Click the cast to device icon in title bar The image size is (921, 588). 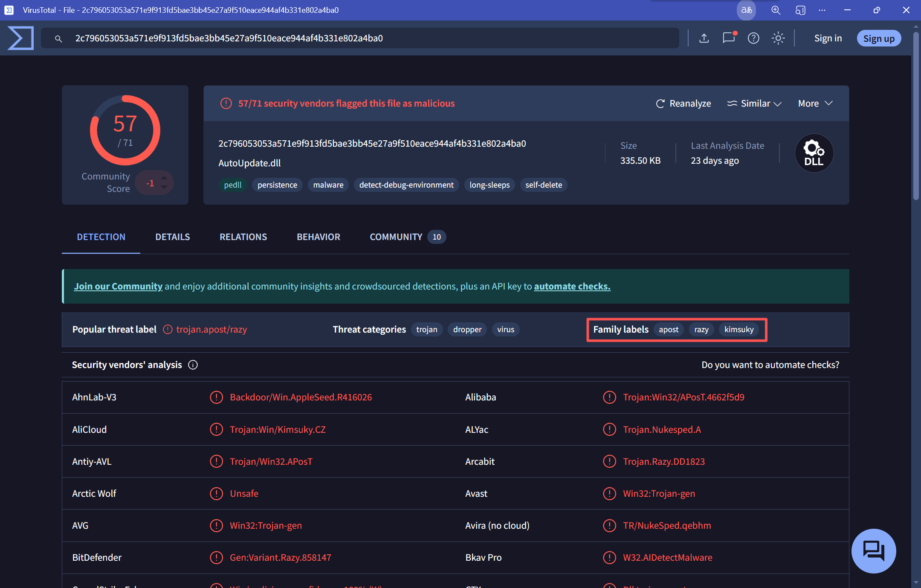[800, 10]
